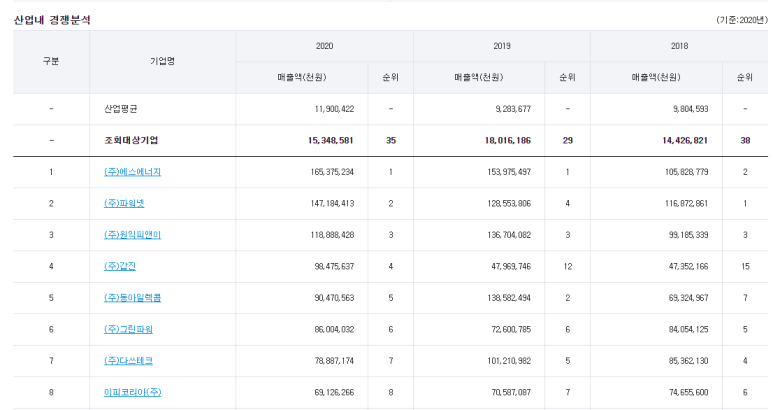This screenshot has height=410, width=773.
Task: Open the (주)에스에너지 company link
Action: (132, 172)
